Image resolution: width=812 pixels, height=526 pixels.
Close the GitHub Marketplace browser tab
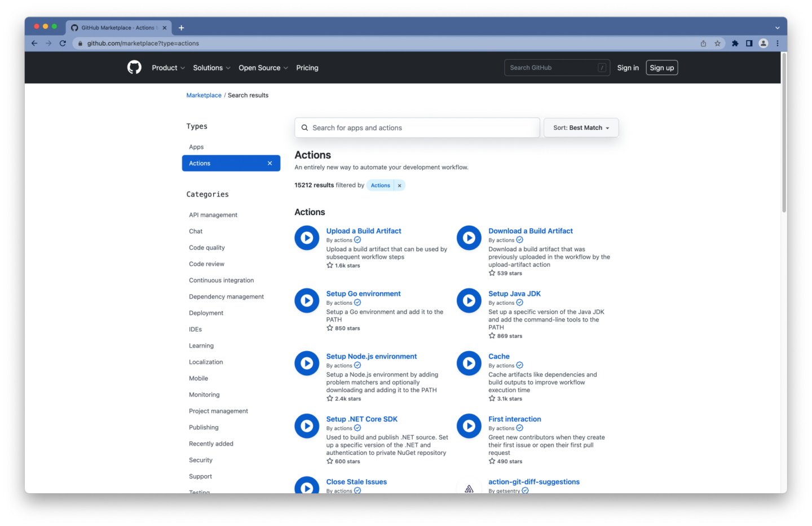(x=165, y=28)
